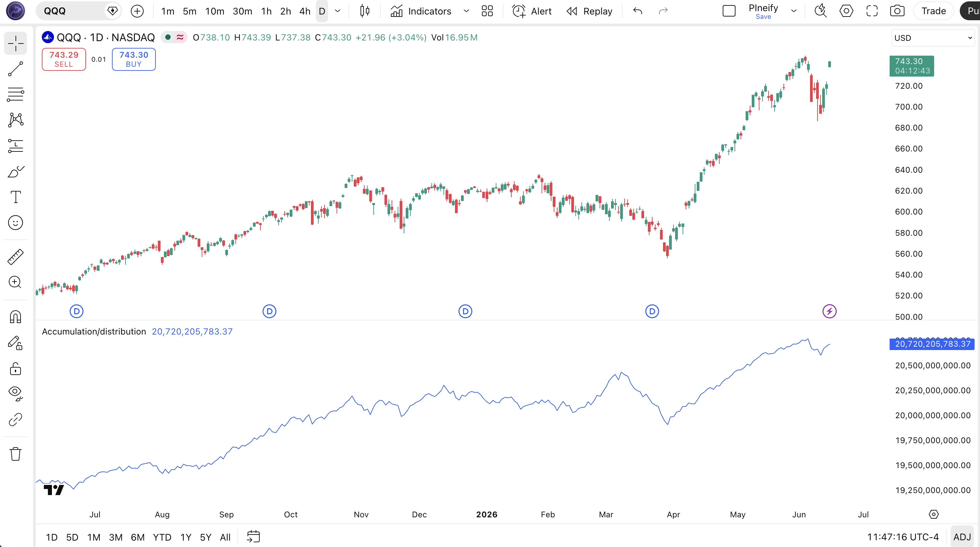Select the 5m timeframe

point(190,11)
